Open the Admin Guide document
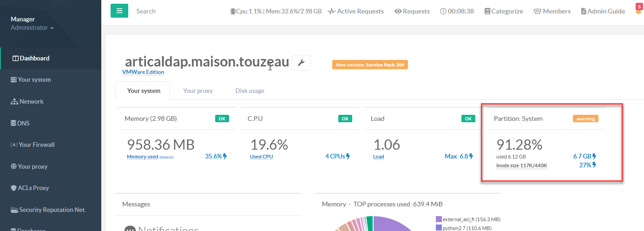 click(x=603, y=11)
